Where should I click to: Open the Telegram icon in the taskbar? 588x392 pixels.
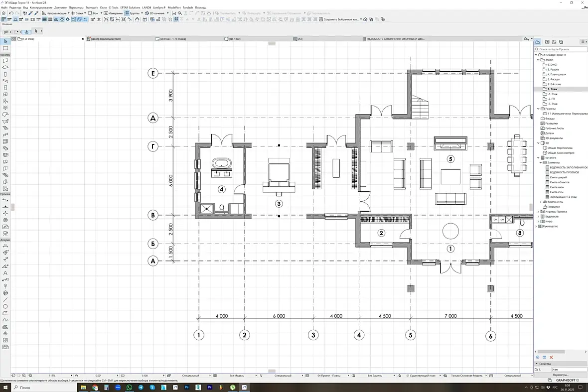pos(141,387)
